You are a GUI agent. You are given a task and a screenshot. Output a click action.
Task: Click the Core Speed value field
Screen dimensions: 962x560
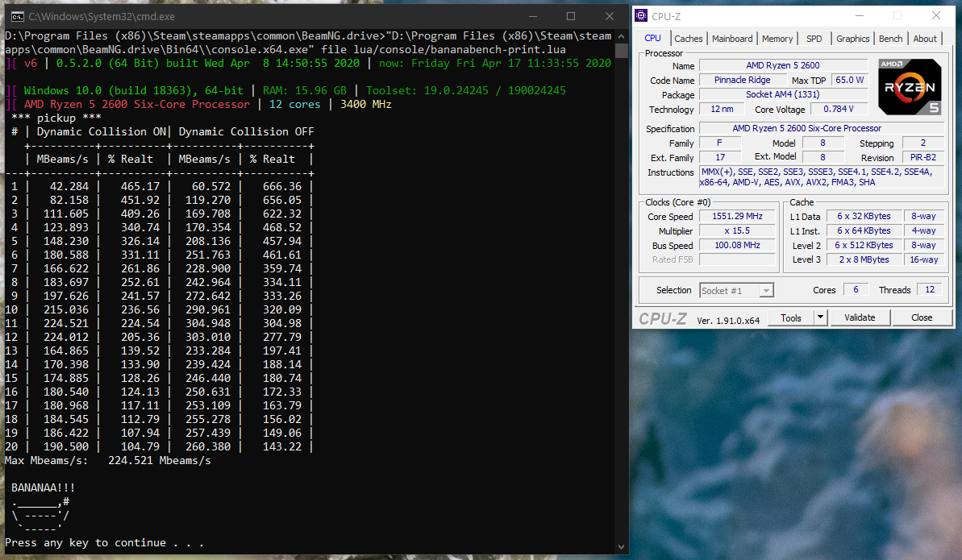[x=738, y=217]
